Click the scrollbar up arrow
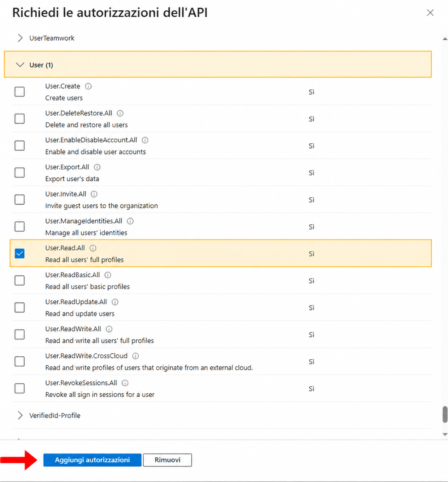 coord(445,39)
